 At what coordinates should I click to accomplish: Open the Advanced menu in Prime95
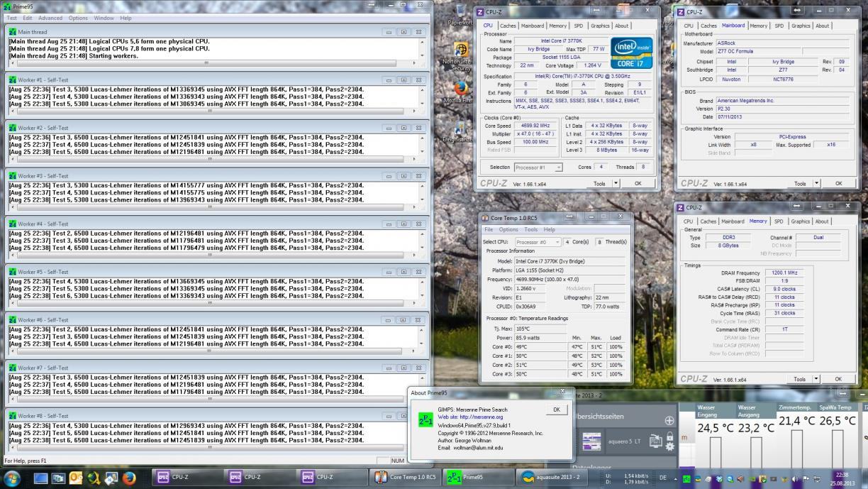pos(50,18)
